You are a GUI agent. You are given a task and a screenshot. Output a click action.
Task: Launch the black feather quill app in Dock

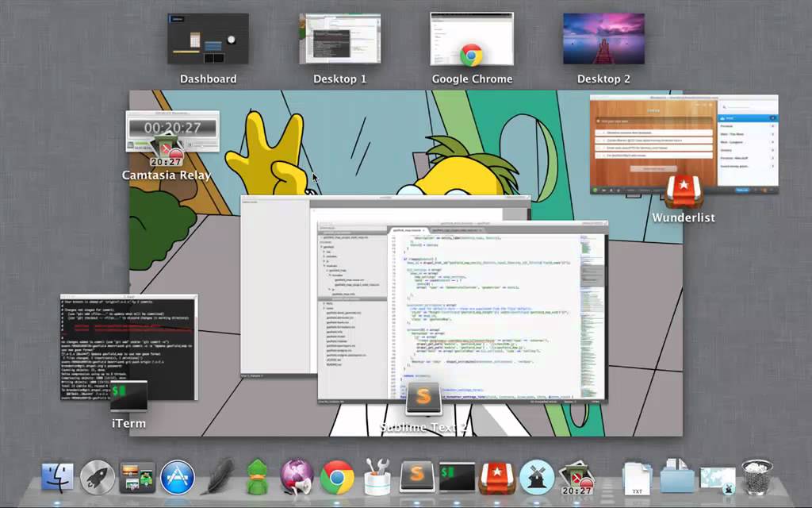217,476
